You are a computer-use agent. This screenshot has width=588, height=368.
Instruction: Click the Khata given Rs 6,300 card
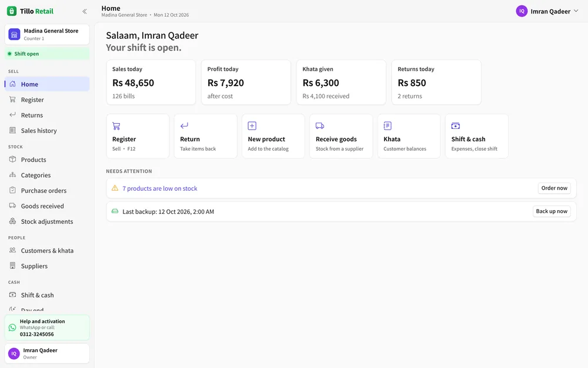click(x=341, y=82)
